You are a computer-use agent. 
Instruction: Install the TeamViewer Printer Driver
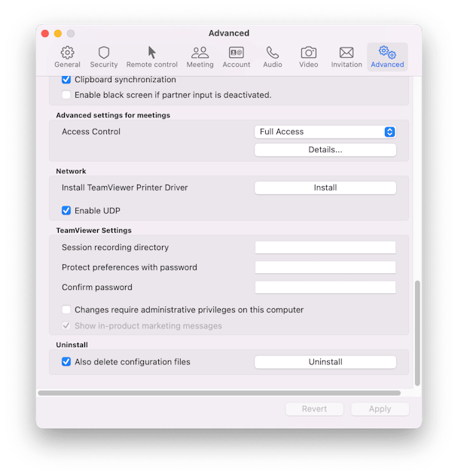[x=325, y=188]
